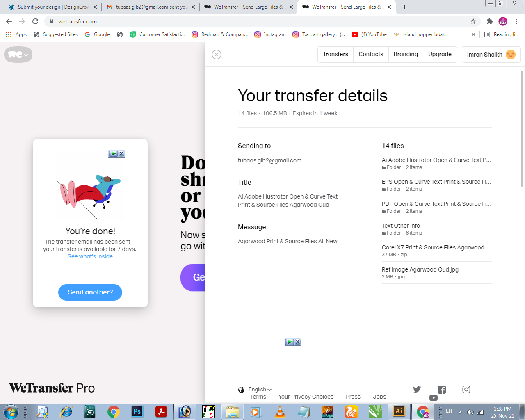The width and height of the screenshot is (525, 420).
Task: Launch Photoshop from the taskbar
Action: tap(137, 411)
